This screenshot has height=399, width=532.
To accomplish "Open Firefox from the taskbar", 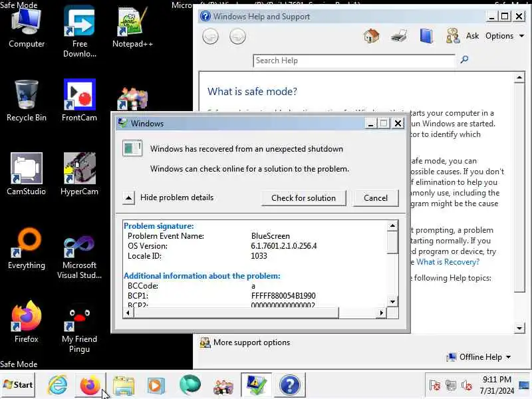I will (x=90, y=385).
